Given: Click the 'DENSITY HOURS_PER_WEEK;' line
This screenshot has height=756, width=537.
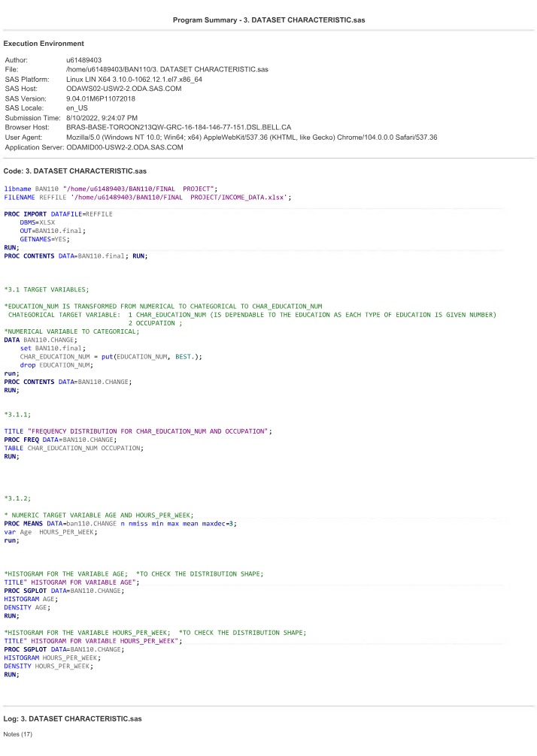Looking at the screenshot, I should 49,667.
